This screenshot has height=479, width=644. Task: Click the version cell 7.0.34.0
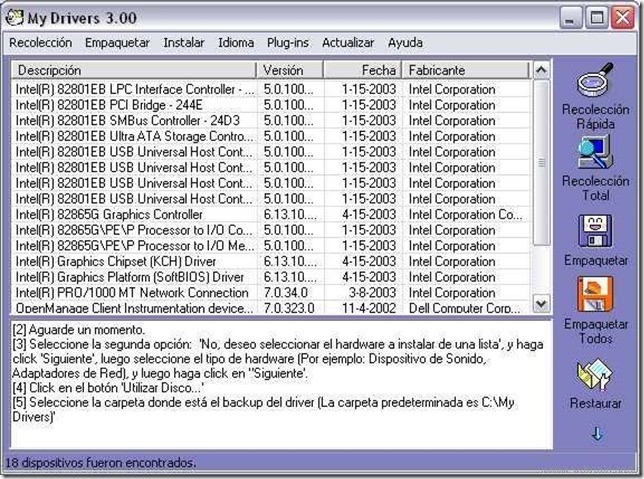pyautogui.click(x=286, y=292)
